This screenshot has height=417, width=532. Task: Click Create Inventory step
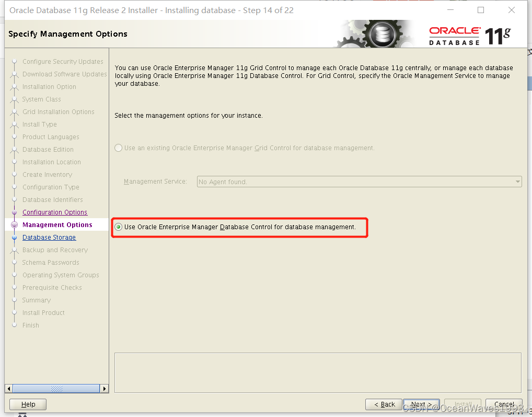click(x=47, y=175)
